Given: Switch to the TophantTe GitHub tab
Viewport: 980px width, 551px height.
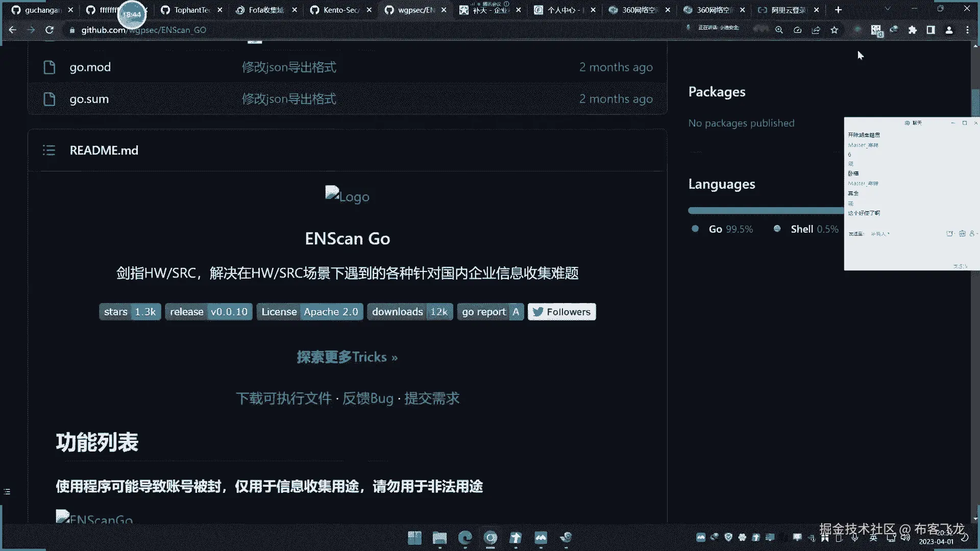Looking at the screenshot, I should point(191,10).
